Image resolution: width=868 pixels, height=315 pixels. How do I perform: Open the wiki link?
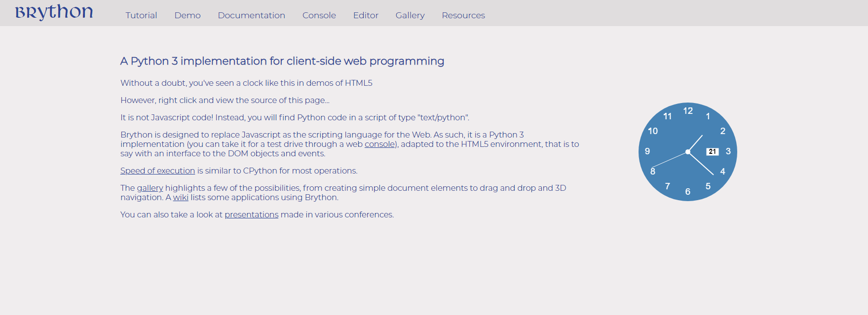[x=181, y=197]
